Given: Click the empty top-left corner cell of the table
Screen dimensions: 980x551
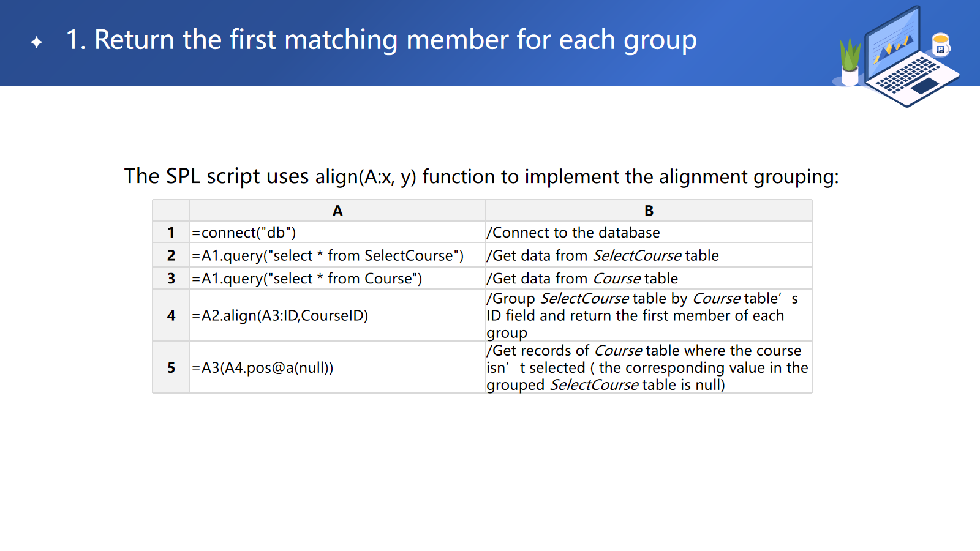Looking at the screenshot, I should coord(171,211).
